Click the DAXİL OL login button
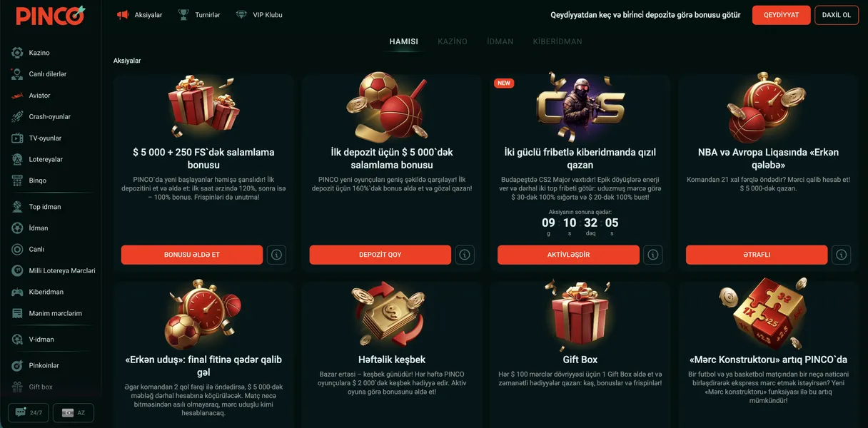Screen dimensions: 868x428 coord(837,15)
